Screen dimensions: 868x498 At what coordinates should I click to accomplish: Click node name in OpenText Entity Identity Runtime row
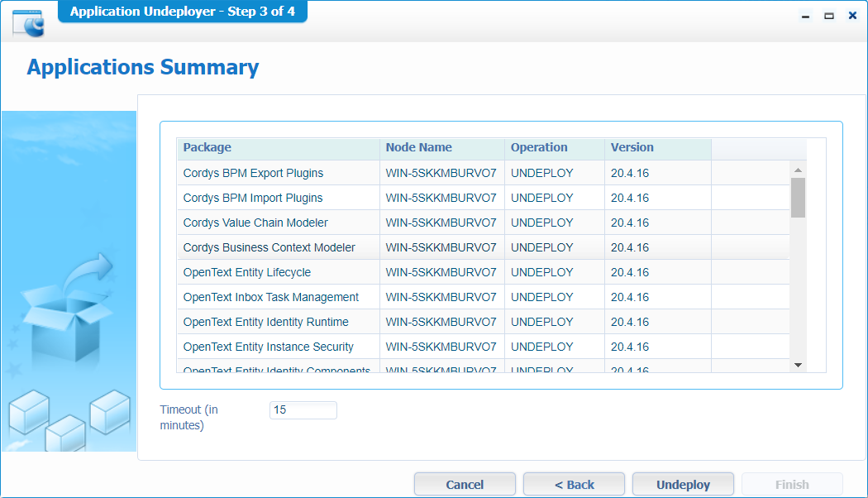point(441,323)
